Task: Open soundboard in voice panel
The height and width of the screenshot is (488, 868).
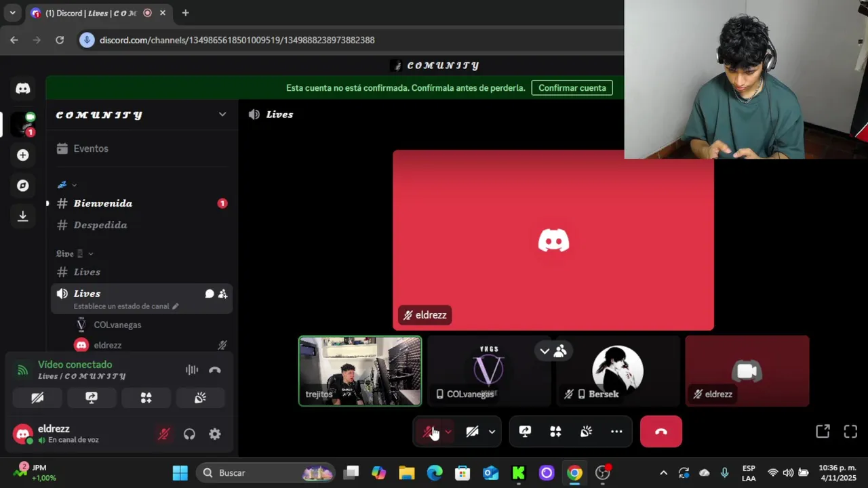Action: (200, 398)
